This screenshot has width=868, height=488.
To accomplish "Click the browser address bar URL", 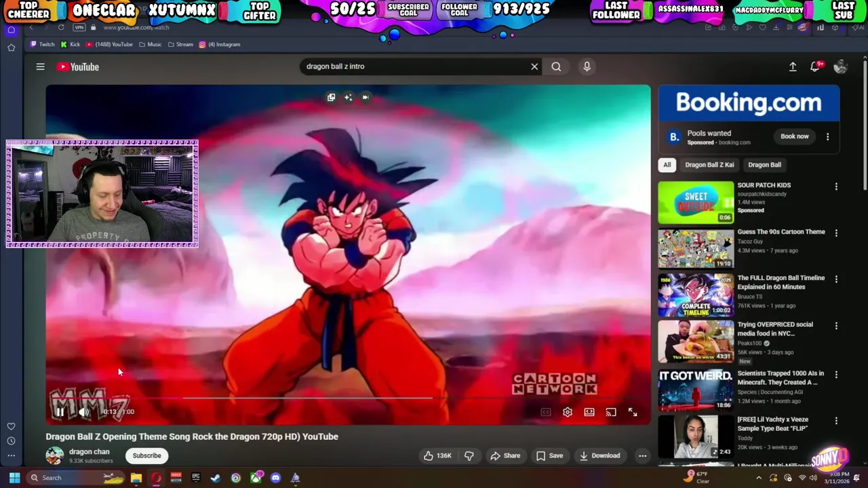I will click(136, 27).
